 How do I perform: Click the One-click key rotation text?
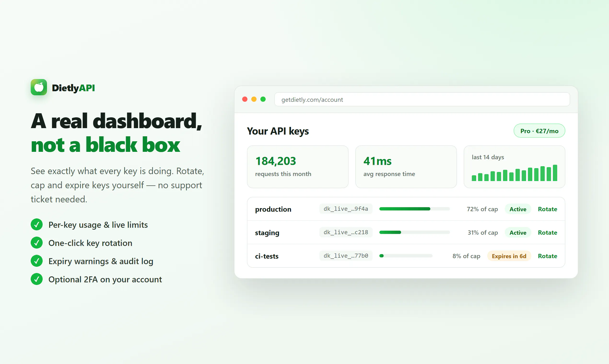90,243
